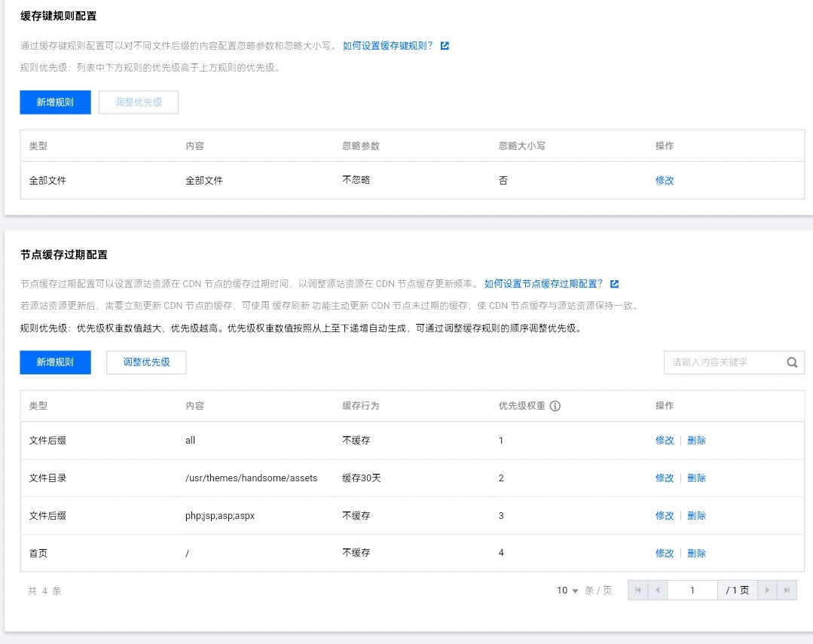Viewport: 813px width, 644px height.
Task: Open the 如何设置缓存键规则 help link
Action: pos(387,46)
